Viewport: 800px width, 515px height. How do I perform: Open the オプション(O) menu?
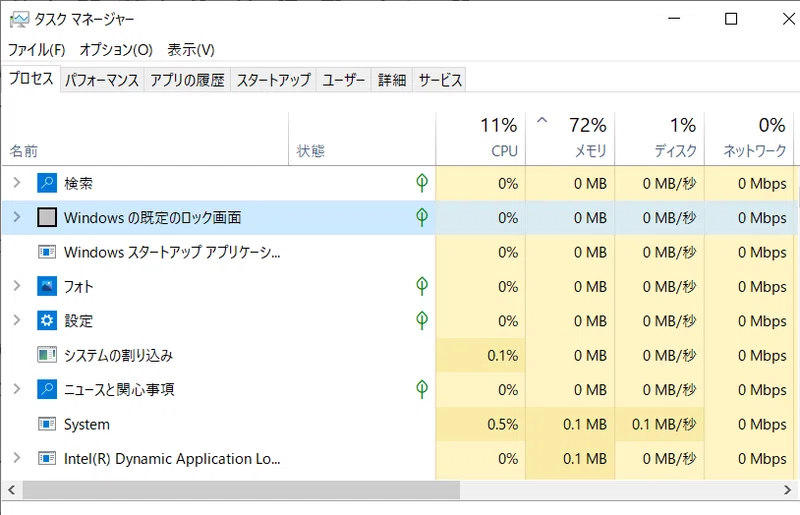(x=116, y=50)
